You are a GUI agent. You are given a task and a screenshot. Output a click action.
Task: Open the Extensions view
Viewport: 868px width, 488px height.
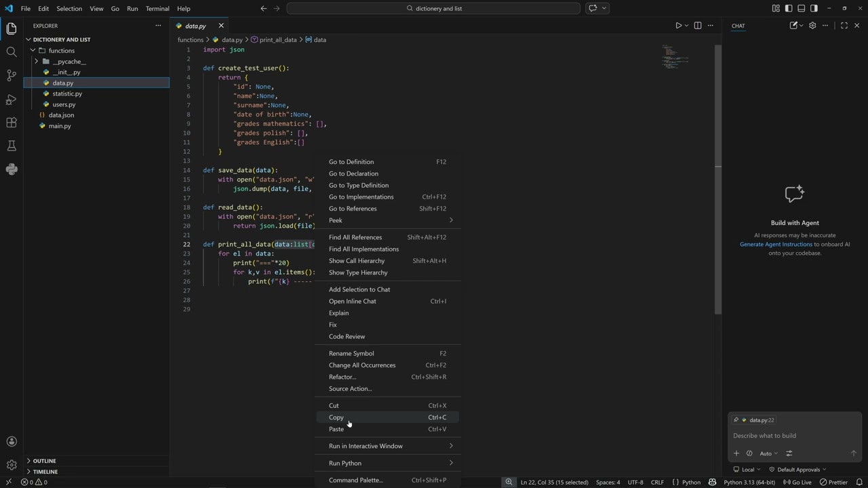pos(12,123)
